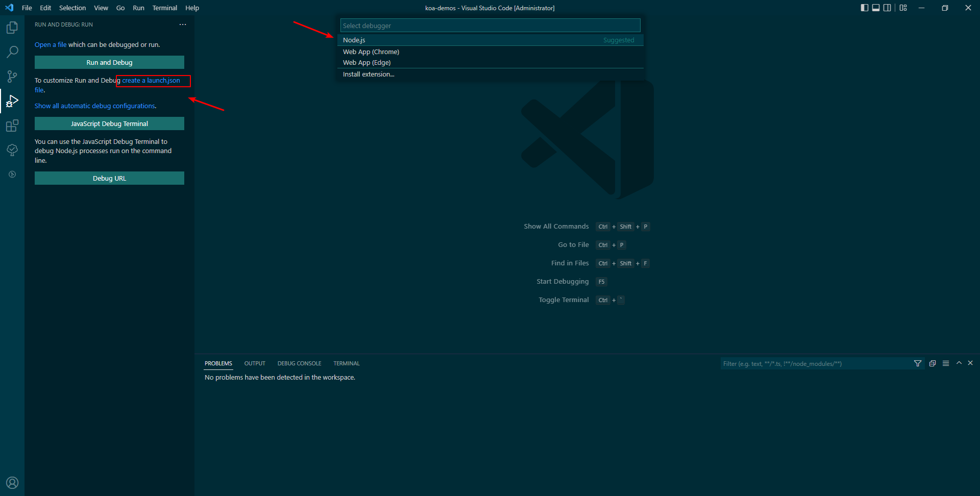980x496 pixels.
Task: Click JavaScript Debug Terminal button
Action: pyautogui.click(x=109, y=123)
